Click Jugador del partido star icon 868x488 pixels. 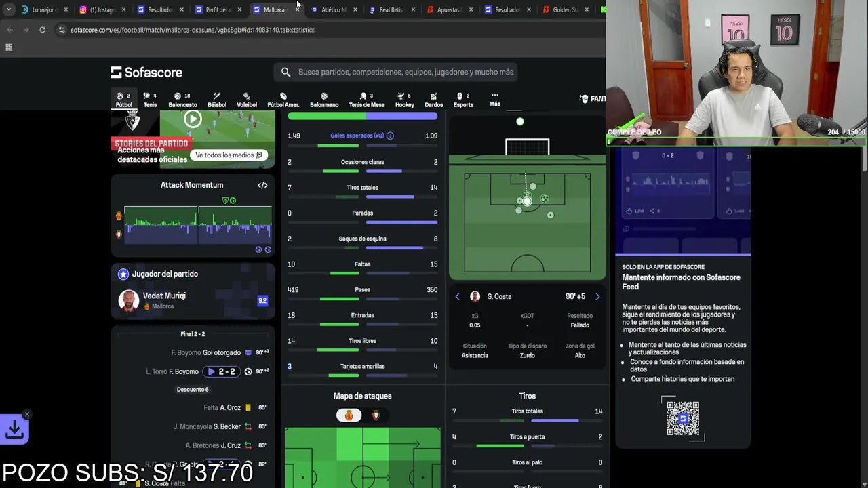123,274
